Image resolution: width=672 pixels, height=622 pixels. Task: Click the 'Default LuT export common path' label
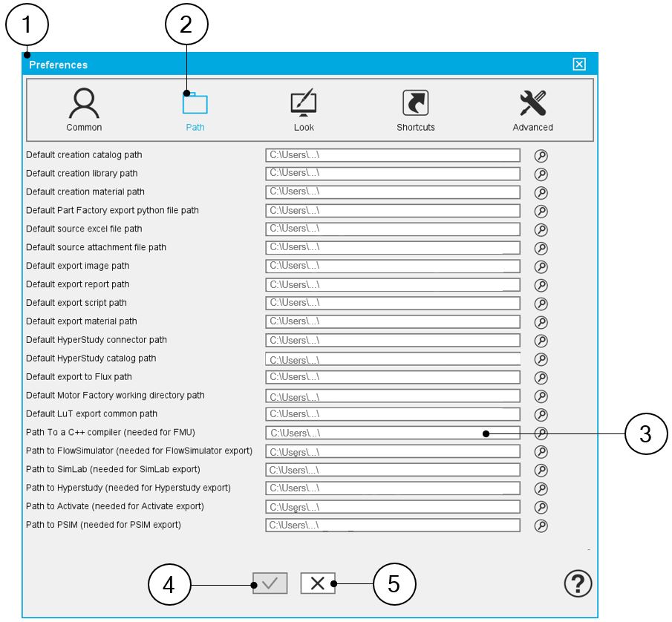pyautogui.click(x=92, y=414)
